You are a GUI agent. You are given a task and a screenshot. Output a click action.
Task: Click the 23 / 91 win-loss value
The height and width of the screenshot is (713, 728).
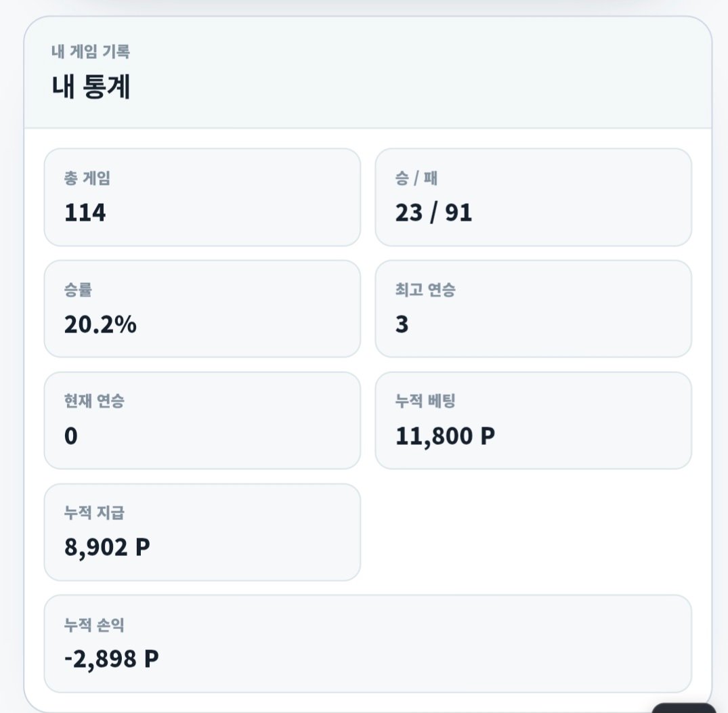[x=433, y=213]
